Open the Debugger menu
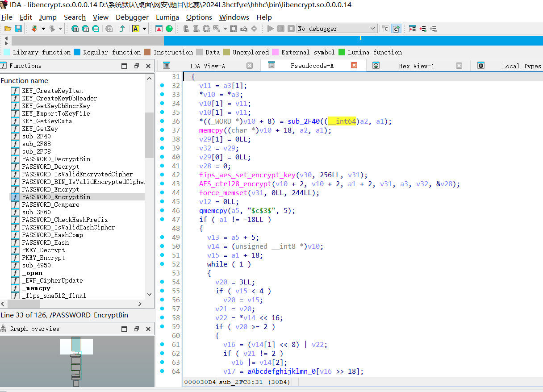 (x=132, y=17)
